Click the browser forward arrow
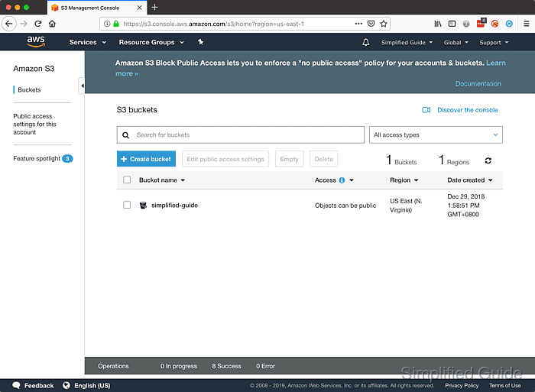The width and height of the screenshot is (535, 392). 24,24
